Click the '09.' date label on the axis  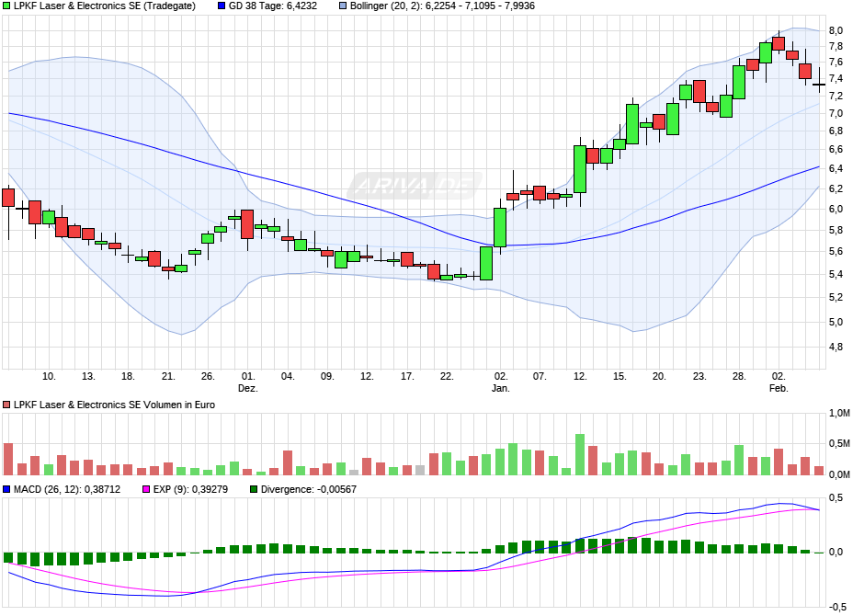pyautogui.click(x=327, y=376)
